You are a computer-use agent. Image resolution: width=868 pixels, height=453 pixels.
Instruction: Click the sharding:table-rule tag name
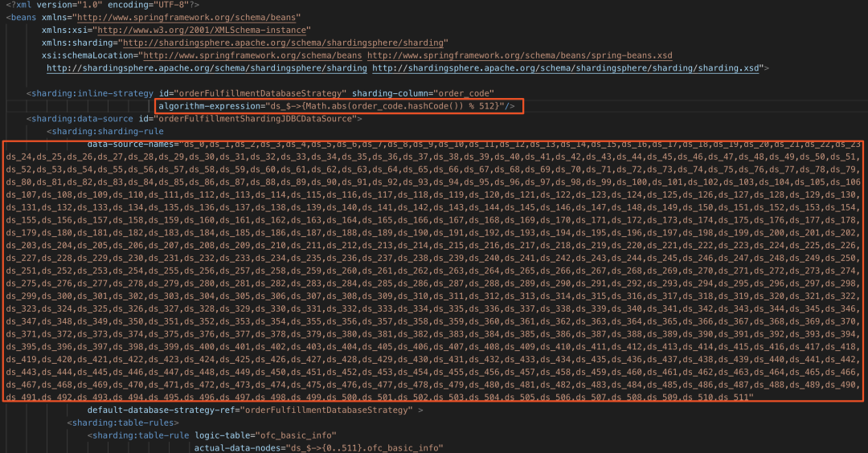pos(138,435)
